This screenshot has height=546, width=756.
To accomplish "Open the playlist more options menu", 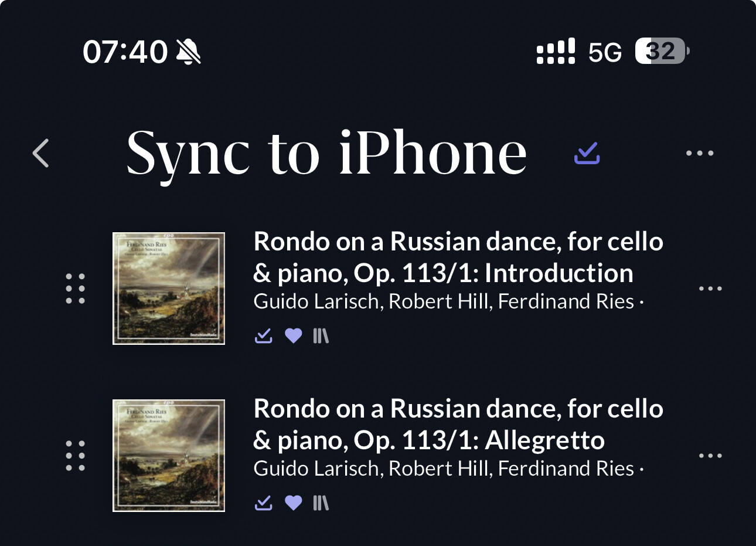I will pos(700,153).
